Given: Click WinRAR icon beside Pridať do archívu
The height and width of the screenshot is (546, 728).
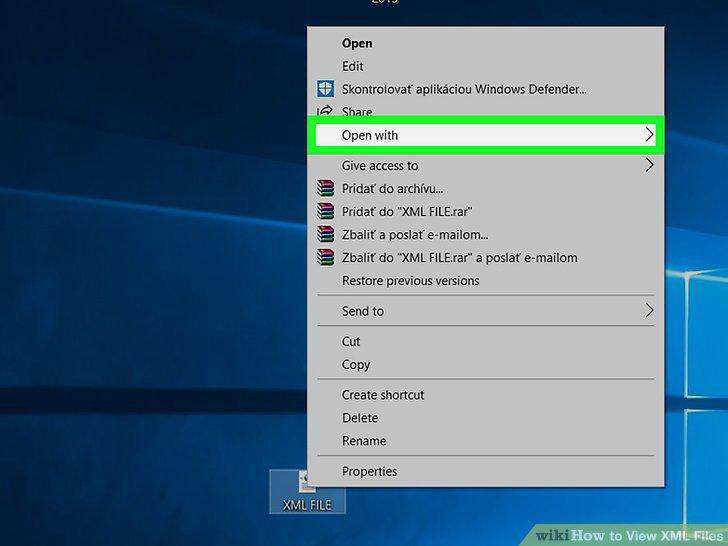Looking at the screenshot, I should click(325, 188).
